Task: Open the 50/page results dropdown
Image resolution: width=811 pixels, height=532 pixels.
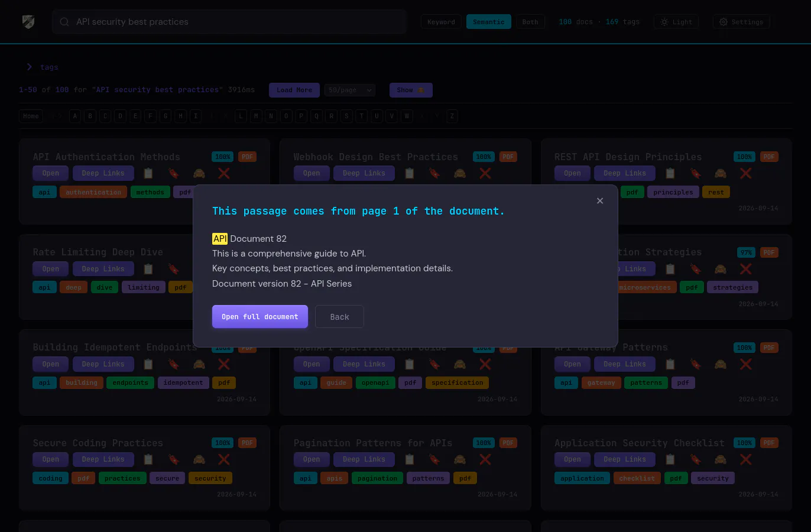Action: click(349, 90)
